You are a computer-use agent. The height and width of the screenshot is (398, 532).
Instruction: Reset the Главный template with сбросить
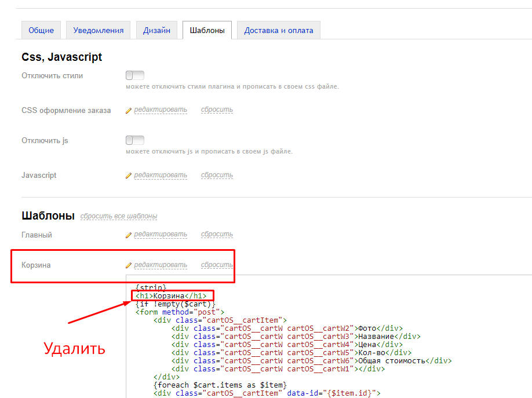click(217, 235)
